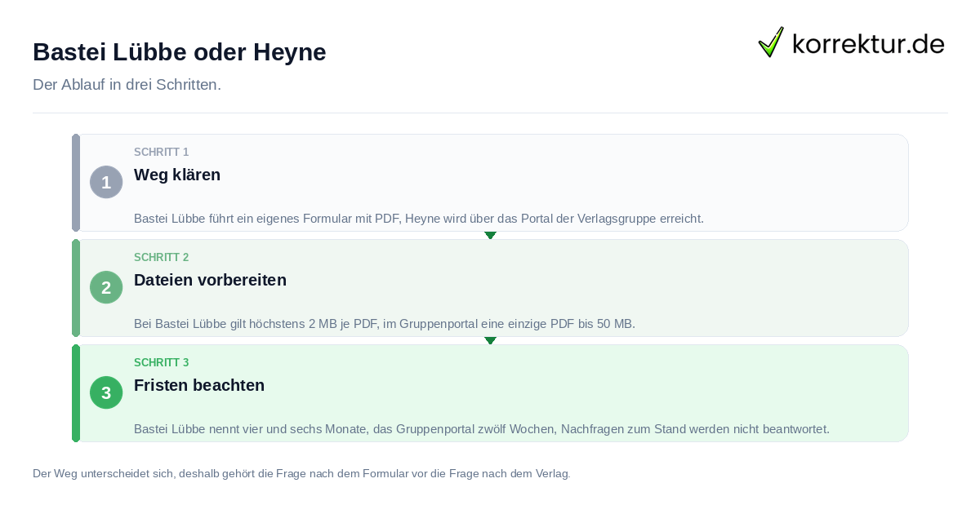Select the step 1 number circle
Image resolution: width=980 pixels, height=514 pixels.
tap(106, 182)
